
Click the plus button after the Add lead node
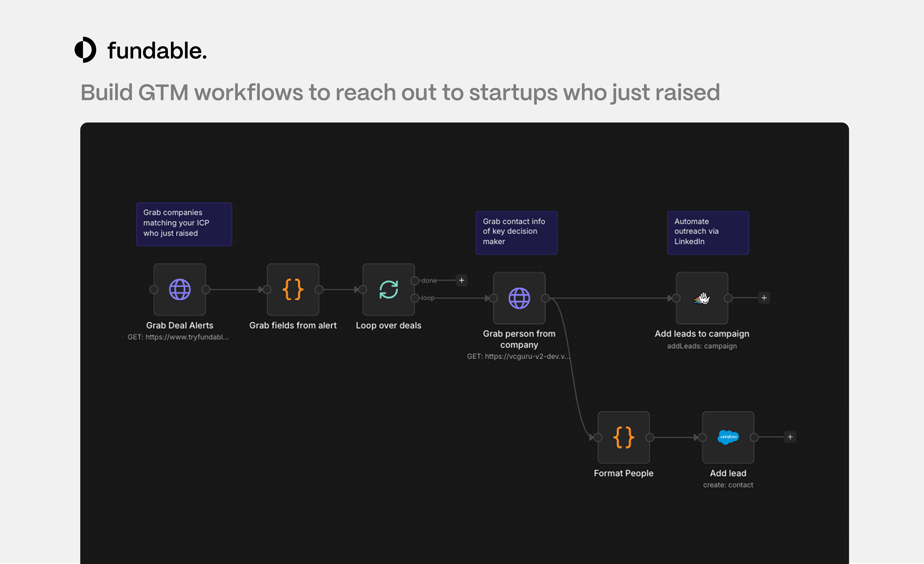tap(790, 437)
